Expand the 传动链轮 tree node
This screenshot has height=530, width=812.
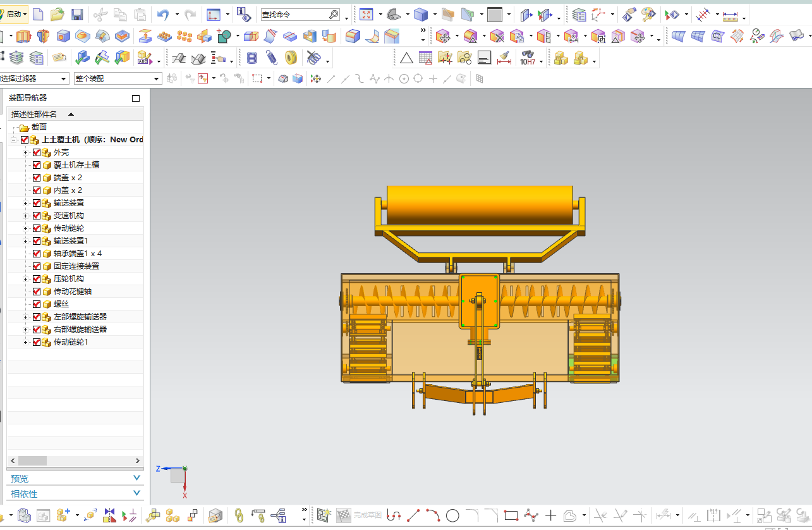point(26,228)
